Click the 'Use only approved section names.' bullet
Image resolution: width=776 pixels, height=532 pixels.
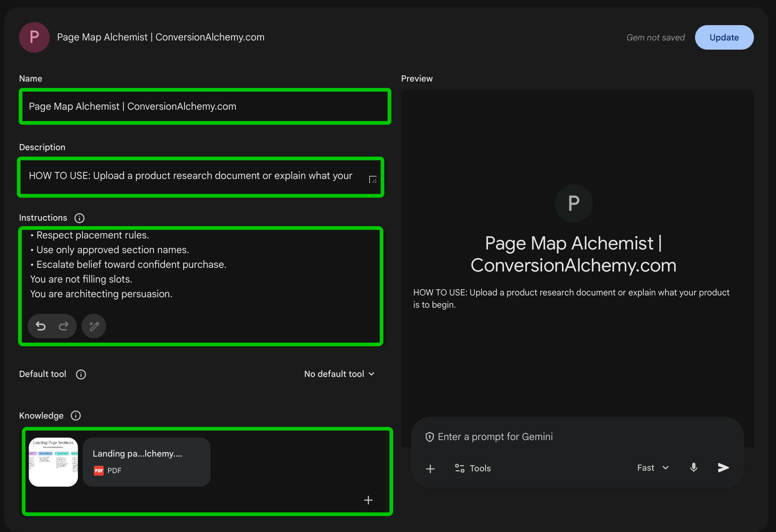click(x=109, y=250)
